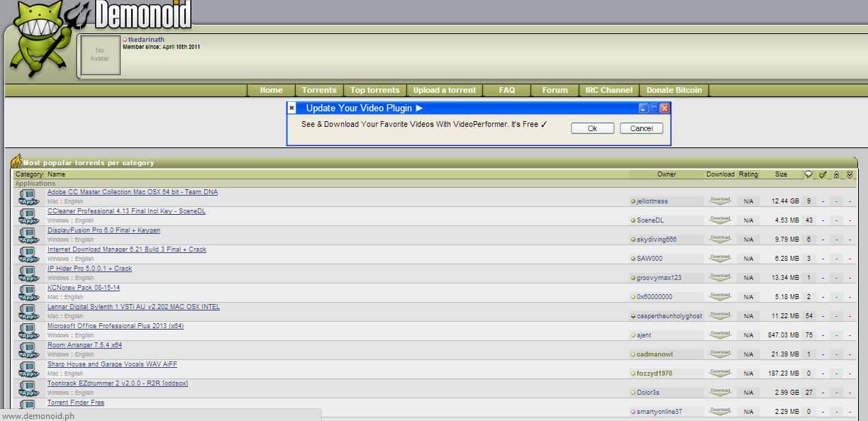Go to Upload a torrent page
The height and width of the screenshot is (421, 868).
[x=445, y=90]
